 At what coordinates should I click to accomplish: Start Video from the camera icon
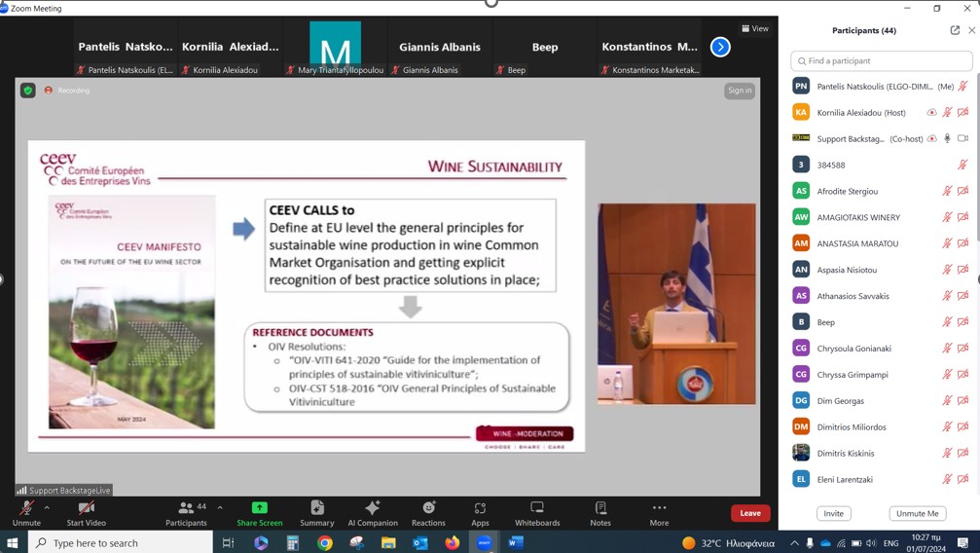pos(87,513)
